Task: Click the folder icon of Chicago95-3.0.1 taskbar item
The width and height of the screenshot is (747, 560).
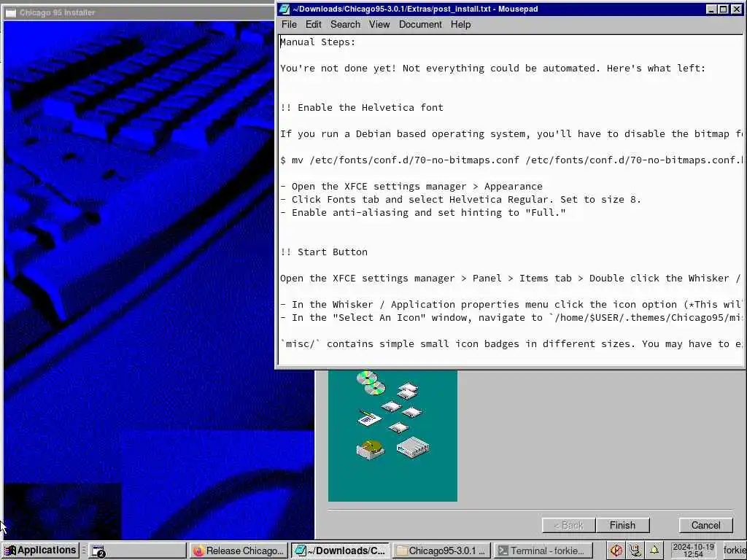Action: 402,551
